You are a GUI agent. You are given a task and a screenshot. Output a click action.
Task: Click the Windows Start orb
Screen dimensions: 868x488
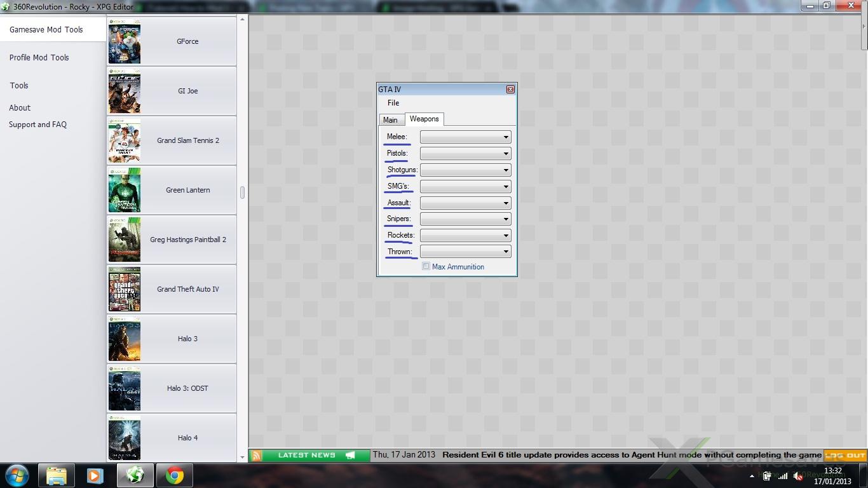17,475
